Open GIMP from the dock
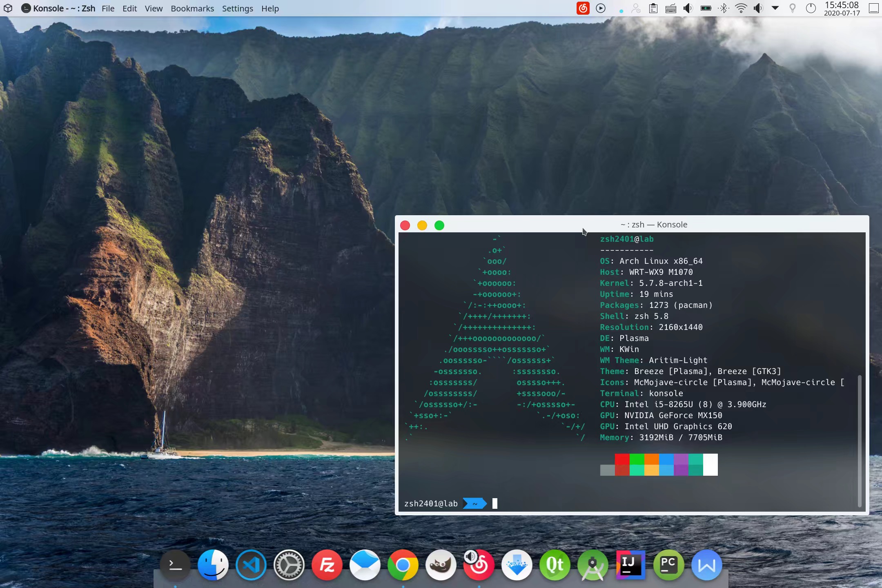Image resolution: width=882 pixels, height=588 pixels. (441, 565)
